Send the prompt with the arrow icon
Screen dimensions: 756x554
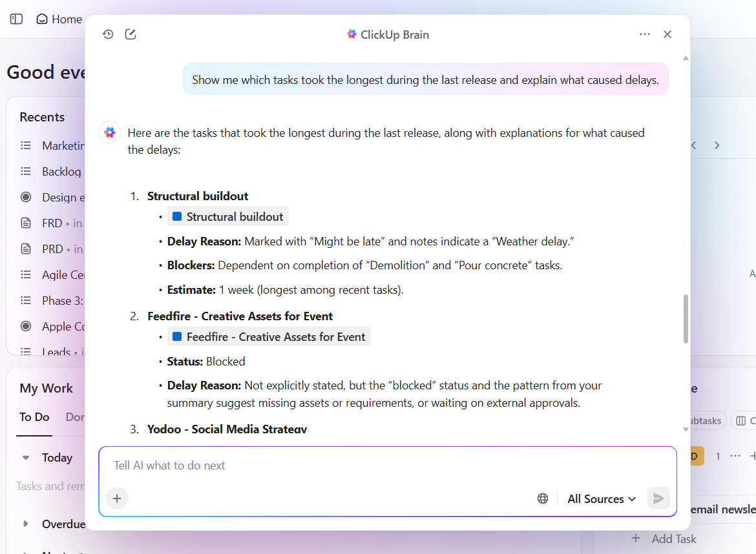pyautogui.click(x=658, y=498)
